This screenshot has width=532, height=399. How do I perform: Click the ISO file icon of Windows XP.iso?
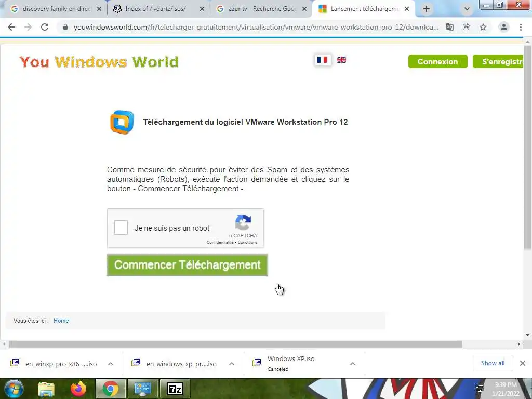[257, 363]
